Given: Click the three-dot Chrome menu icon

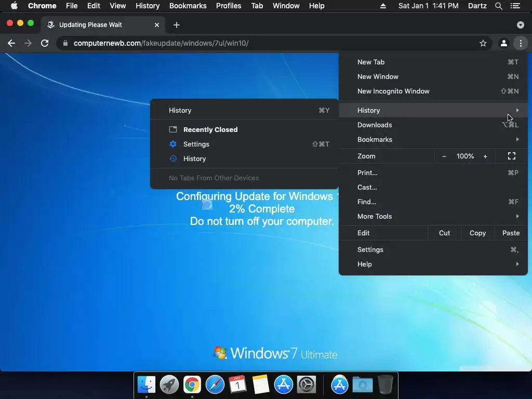Looking at the screenshot, I should click(x=521, y=43).
